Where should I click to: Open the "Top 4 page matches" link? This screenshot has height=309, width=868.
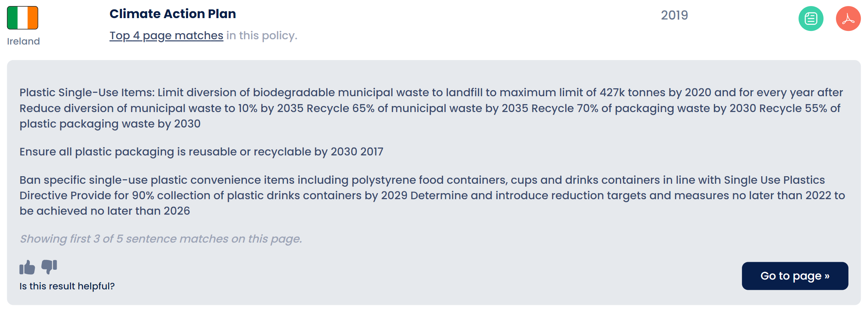click(x=166, y=35)
